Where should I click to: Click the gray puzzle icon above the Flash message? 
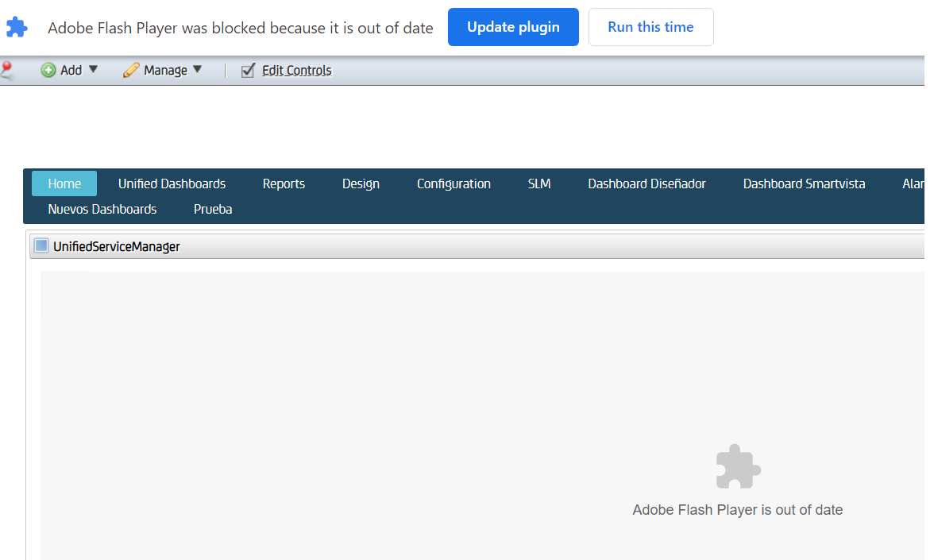tap(737, 466)
